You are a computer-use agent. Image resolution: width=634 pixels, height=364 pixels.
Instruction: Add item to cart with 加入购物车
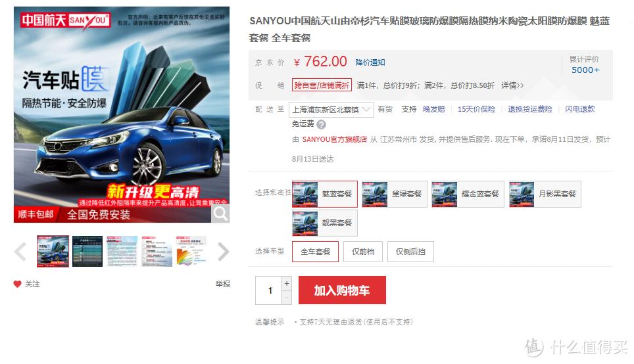(x=342, y=290)
